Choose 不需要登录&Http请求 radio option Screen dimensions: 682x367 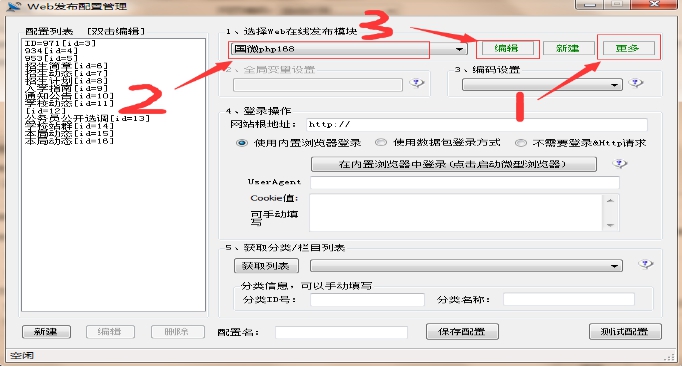click(x=521, y=143)
